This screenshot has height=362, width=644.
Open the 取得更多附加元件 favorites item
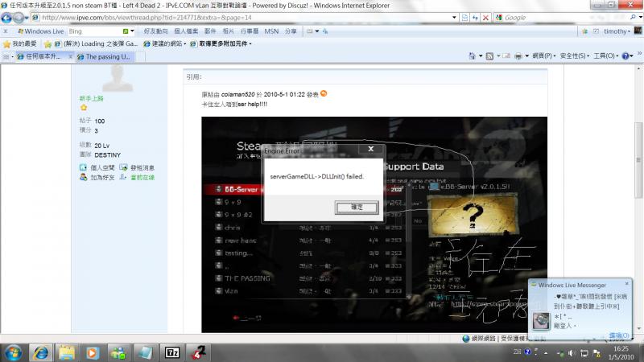click(x=221, y=43)
